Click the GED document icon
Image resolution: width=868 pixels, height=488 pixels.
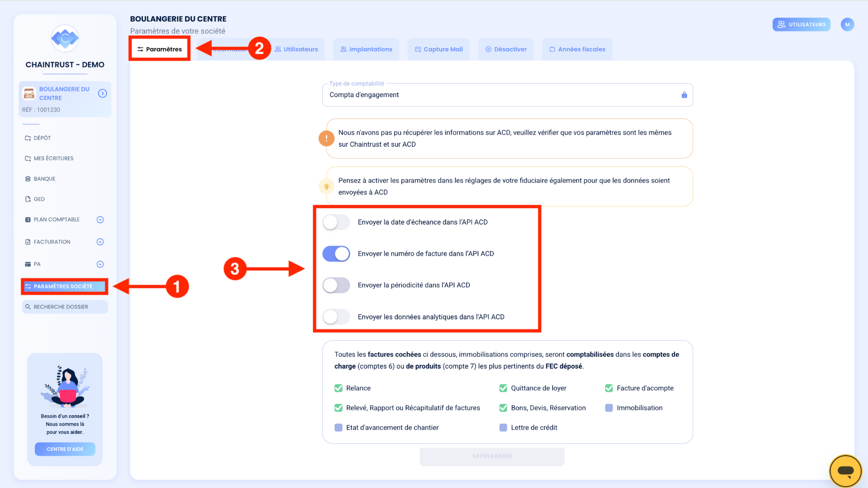pyautogui.click(x=28, y=199)
